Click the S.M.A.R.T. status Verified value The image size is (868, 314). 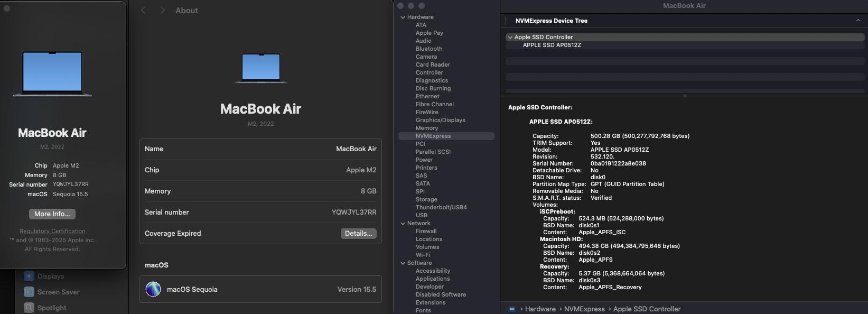601,198
